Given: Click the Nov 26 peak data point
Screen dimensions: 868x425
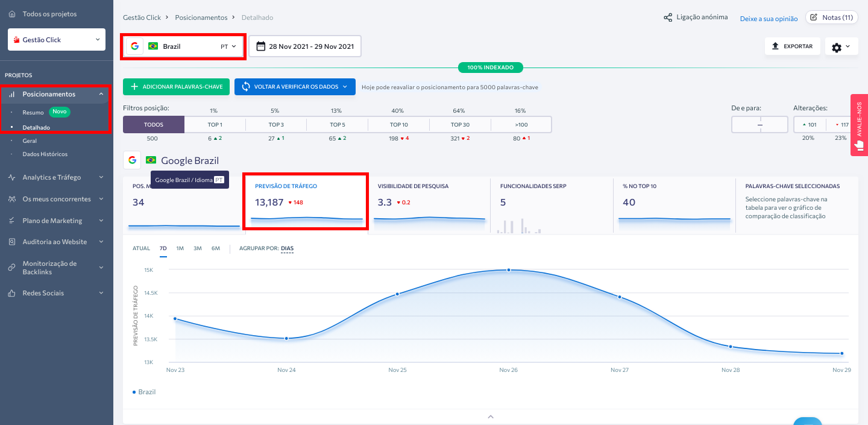Looking at the screenshot, I should (509, 270).
